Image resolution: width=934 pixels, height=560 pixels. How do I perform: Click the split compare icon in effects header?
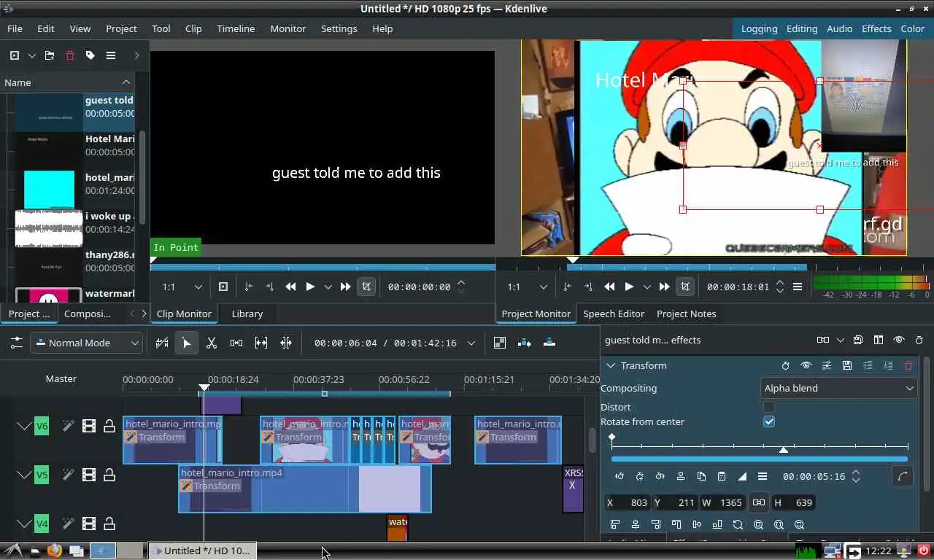[879, 340]
